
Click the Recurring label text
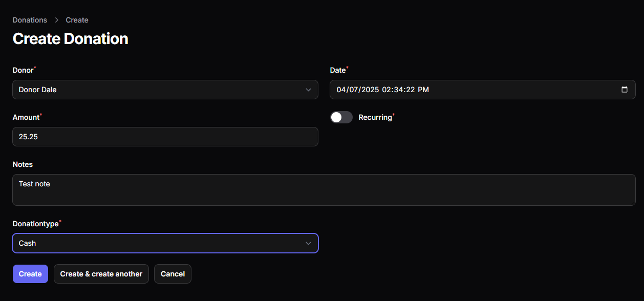point(375,117)
